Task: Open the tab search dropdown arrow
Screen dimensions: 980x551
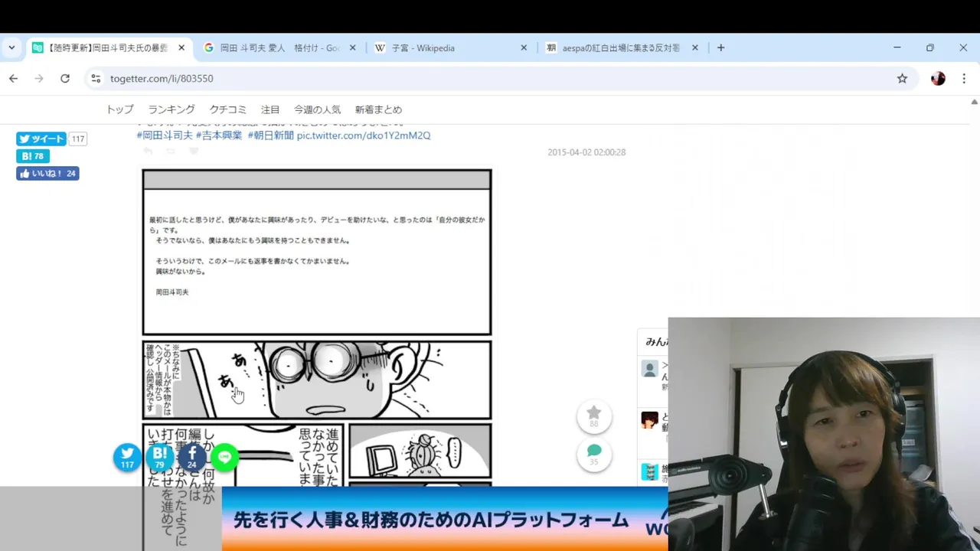Action: click(11, 47)
